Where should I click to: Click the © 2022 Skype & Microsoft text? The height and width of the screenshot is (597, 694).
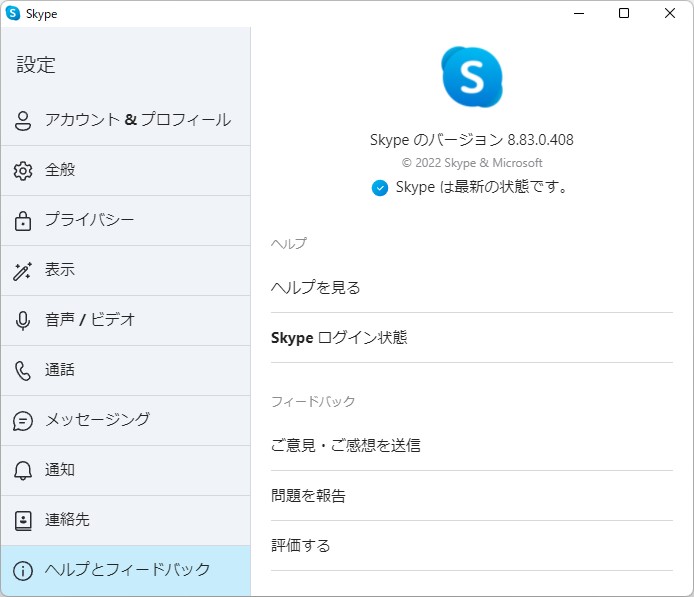click(x=472, y=163)
